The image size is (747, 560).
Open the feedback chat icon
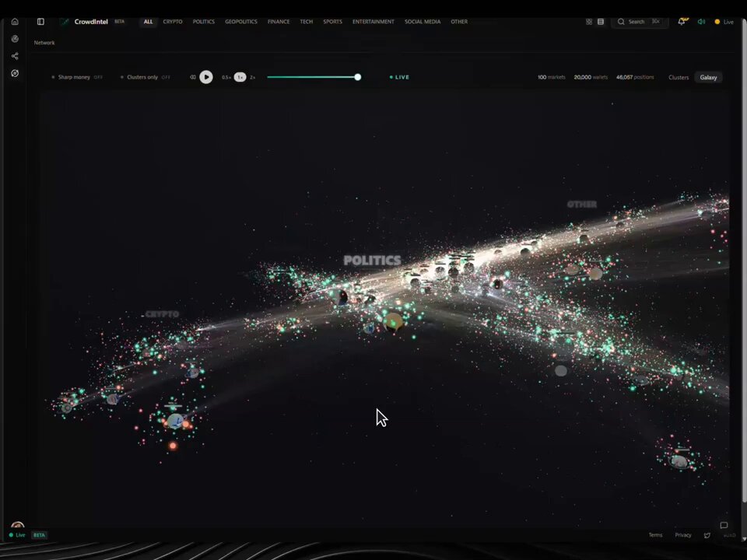click(x=724, y=525)
